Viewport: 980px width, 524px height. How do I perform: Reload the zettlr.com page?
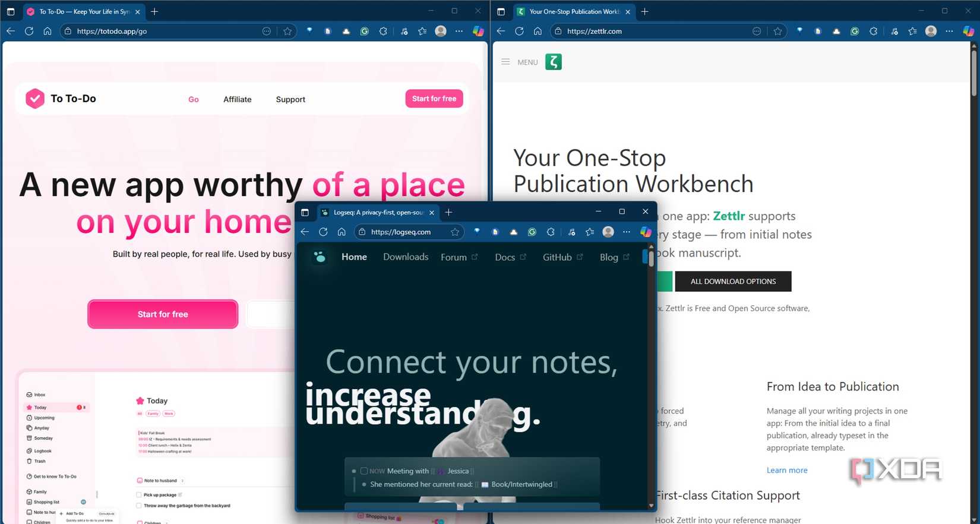tap(519, 31)
